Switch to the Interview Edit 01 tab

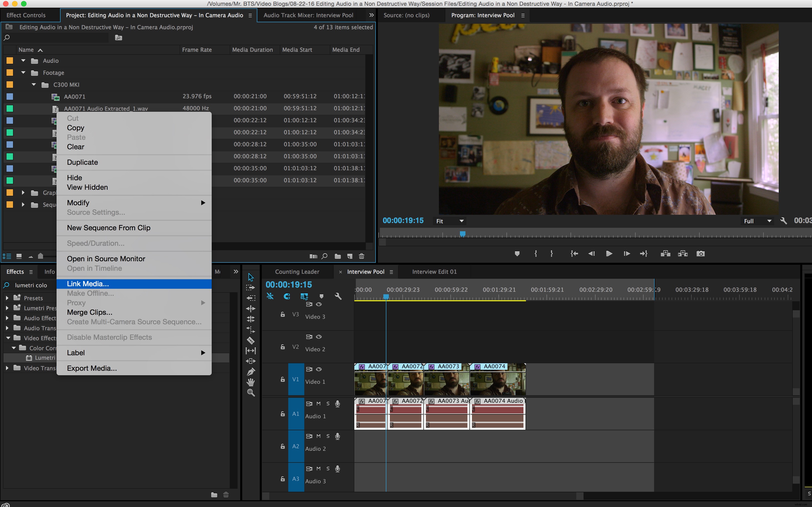tap(434, 271)
